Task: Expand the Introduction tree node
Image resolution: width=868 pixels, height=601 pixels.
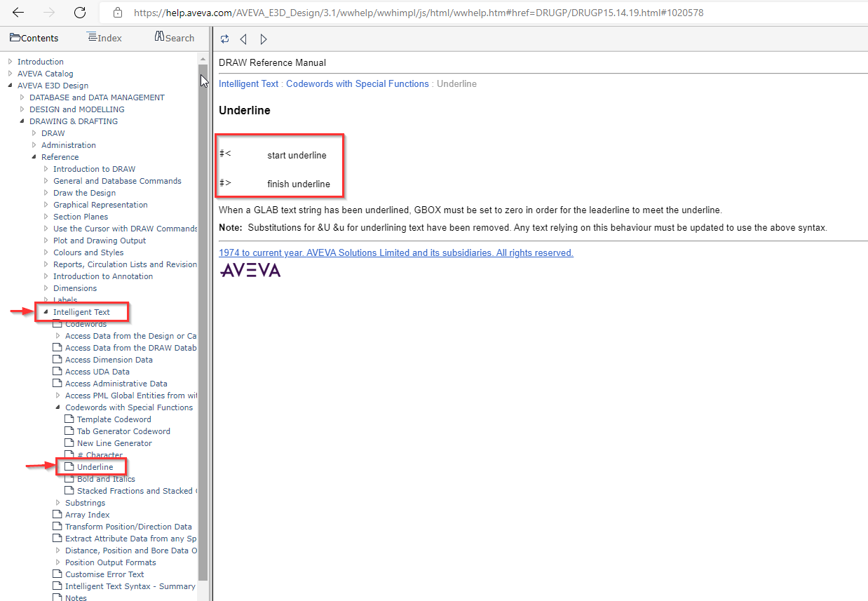Action: [11, 62]
